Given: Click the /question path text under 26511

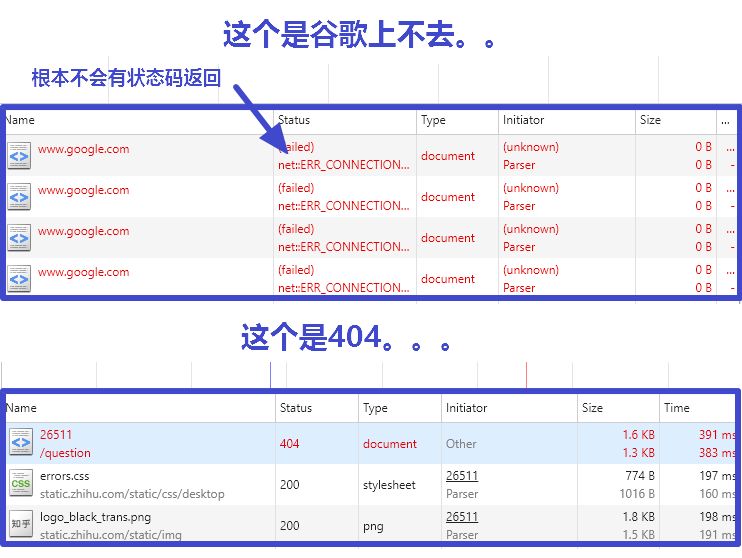Looking at the screenshot, I should coord(65,453).
